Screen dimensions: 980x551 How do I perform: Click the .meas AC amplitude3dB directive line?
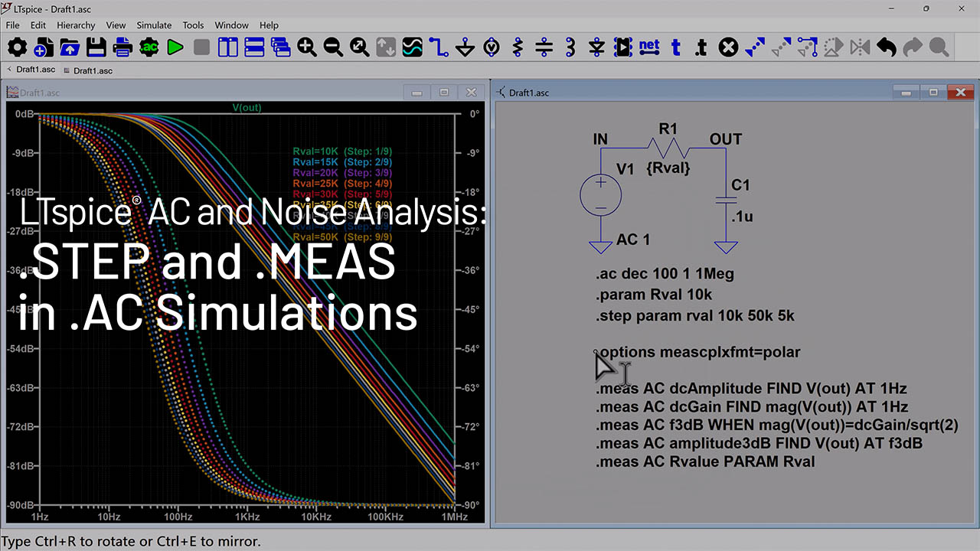click(759, 444)
